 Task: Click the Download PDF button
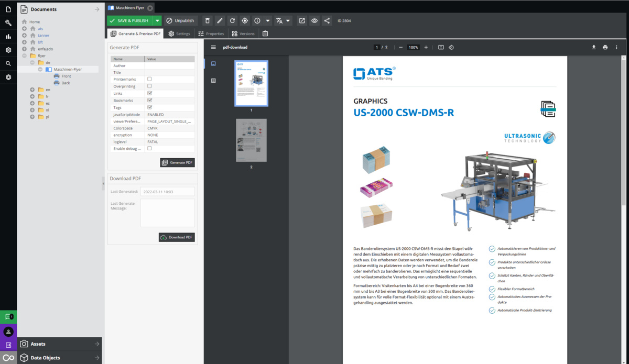[x=177, y=237]
